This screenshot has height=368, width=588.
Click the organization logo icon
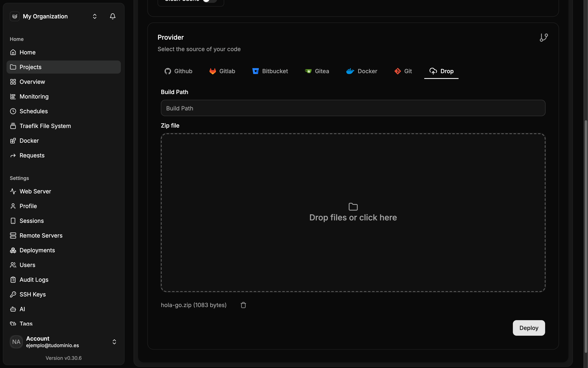[x=14, y=16]
